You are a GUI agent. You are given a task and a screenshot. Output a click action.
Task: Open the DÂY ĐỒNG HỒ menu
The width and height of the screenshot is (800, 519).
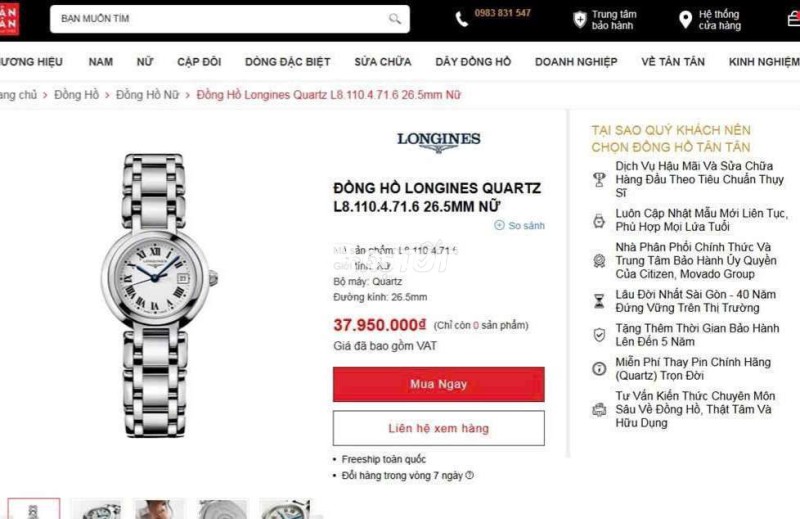coord(473,62)
